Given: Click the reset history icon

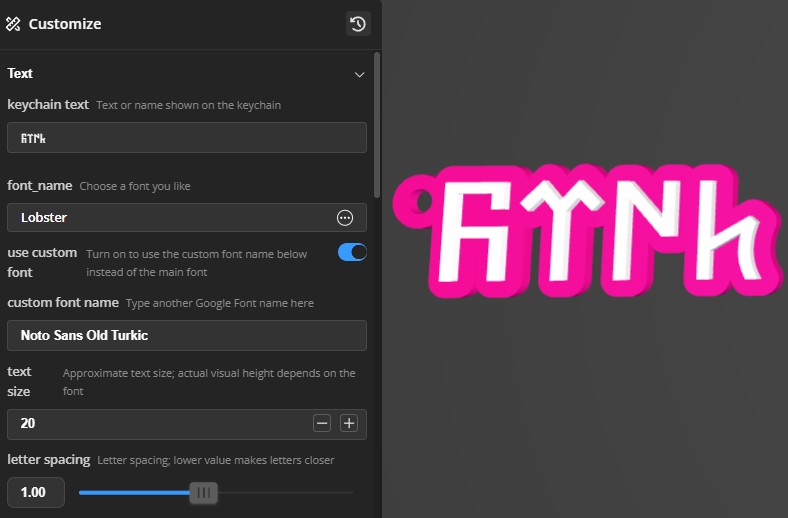Looking at the screenshot, I should [x=358, y=24].
